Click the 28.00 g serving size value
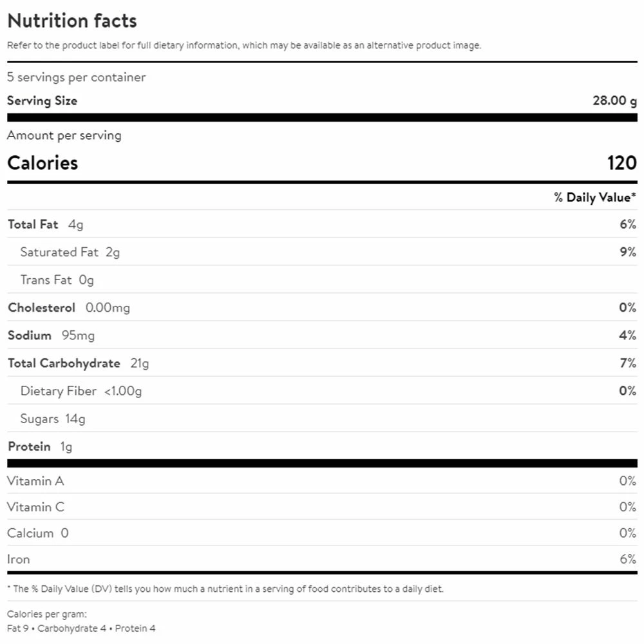This screenshot has height=644, width=644. point(614,100)
